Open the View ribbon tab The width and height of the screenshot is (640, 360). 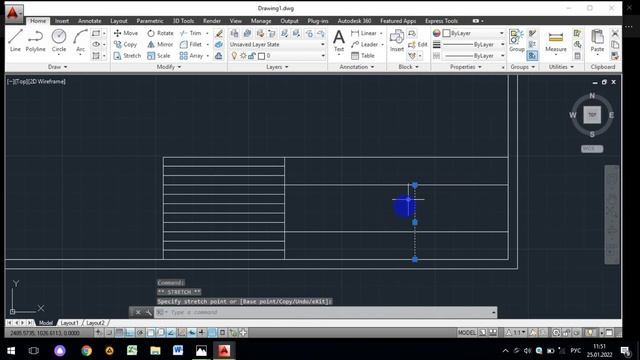click(x=236, y=21)
